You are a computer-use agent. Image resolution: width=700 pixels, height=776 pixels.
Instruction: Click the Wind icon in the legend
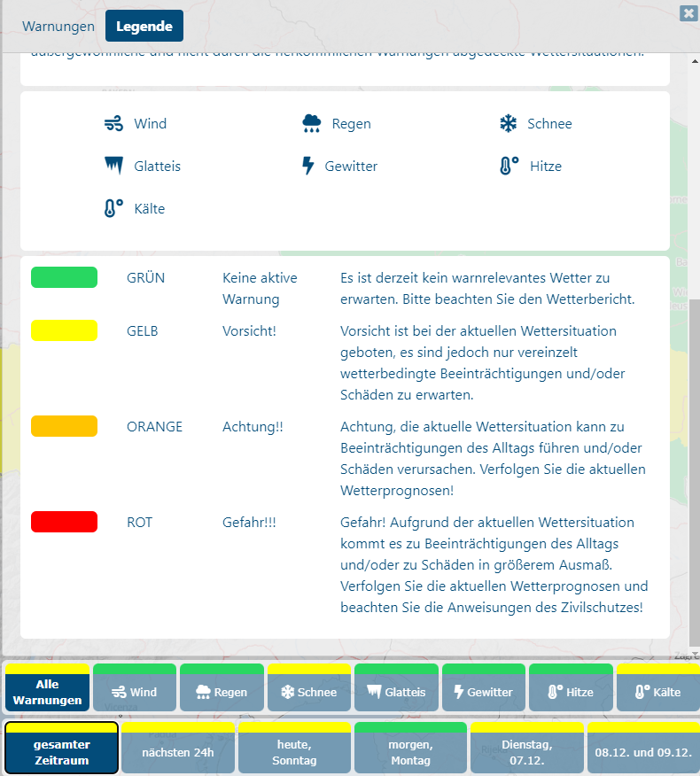(113, 123)
